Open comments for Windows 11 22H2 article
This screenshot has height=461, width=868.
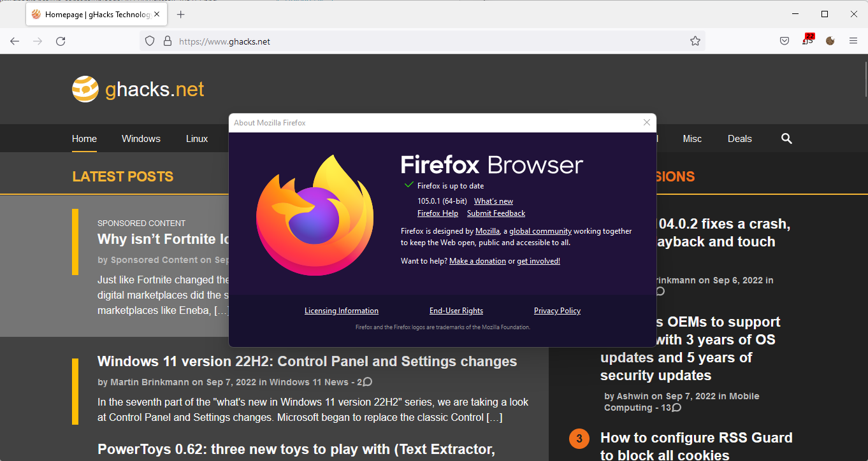[365, 382]
